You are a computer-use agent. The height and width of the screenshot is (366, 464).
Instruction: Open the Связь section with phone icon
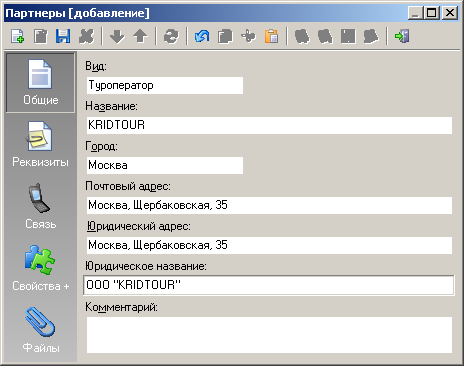coord(40,206)
